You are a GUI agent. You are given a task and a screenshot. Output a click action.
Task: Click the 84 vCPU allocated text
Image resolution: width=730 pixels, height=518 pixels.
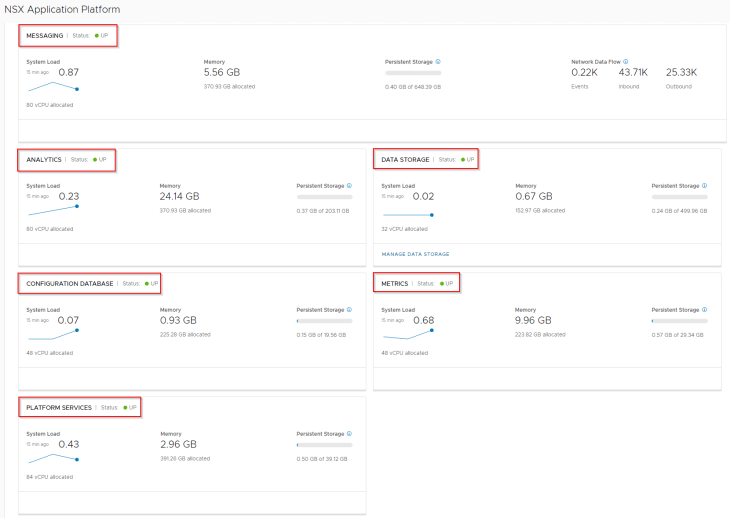click(50, 477)
